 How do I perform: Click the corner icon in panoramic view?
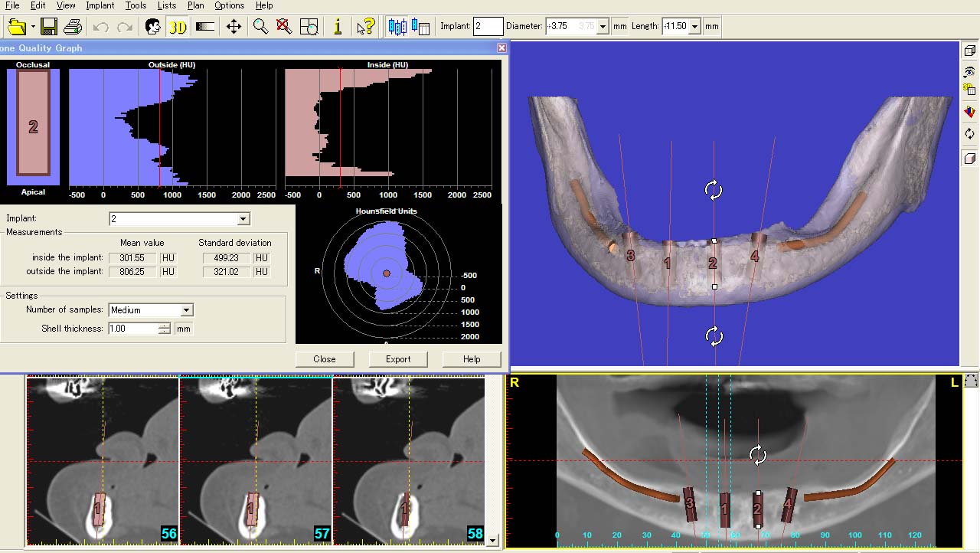coord(971,381)
